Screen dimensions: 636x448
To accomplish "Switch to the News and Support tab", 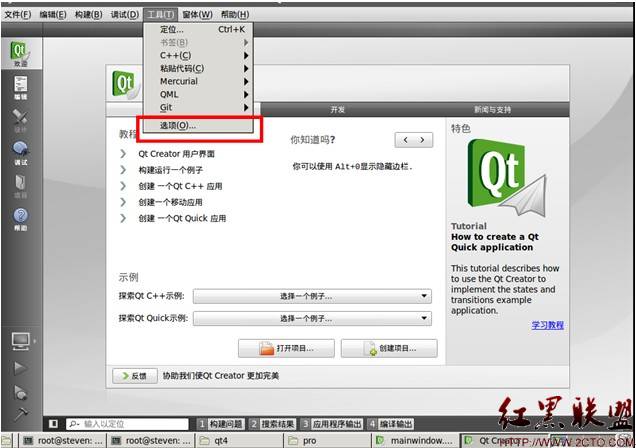I will (x=492, y=109).
